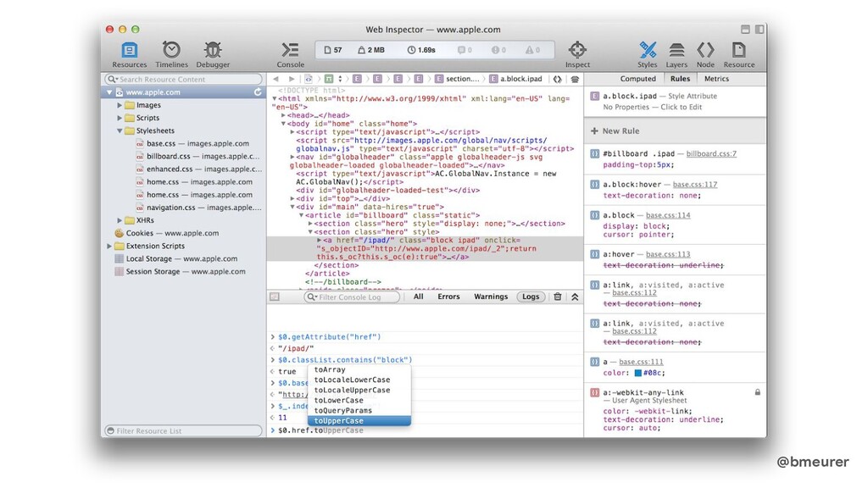Clear the console log with trash icon
Screen dimensions: 868x488
[558, 297]
